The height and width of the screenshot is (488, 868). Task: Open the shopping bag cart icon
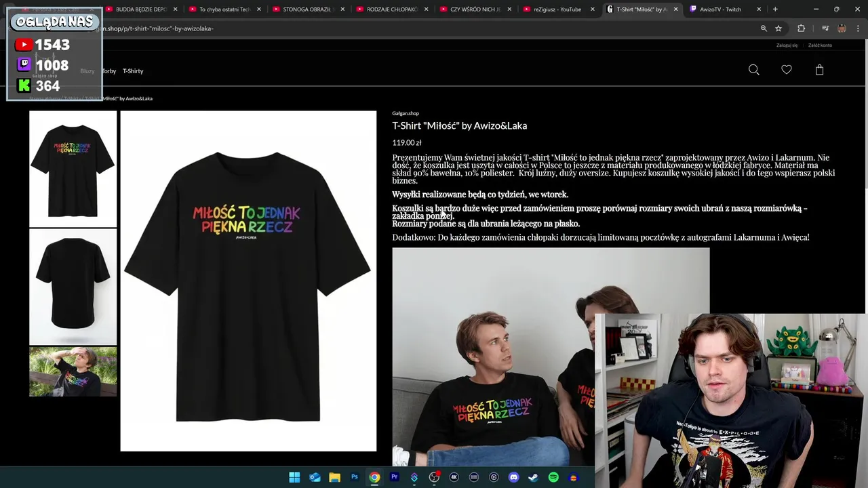click(819, 70)
